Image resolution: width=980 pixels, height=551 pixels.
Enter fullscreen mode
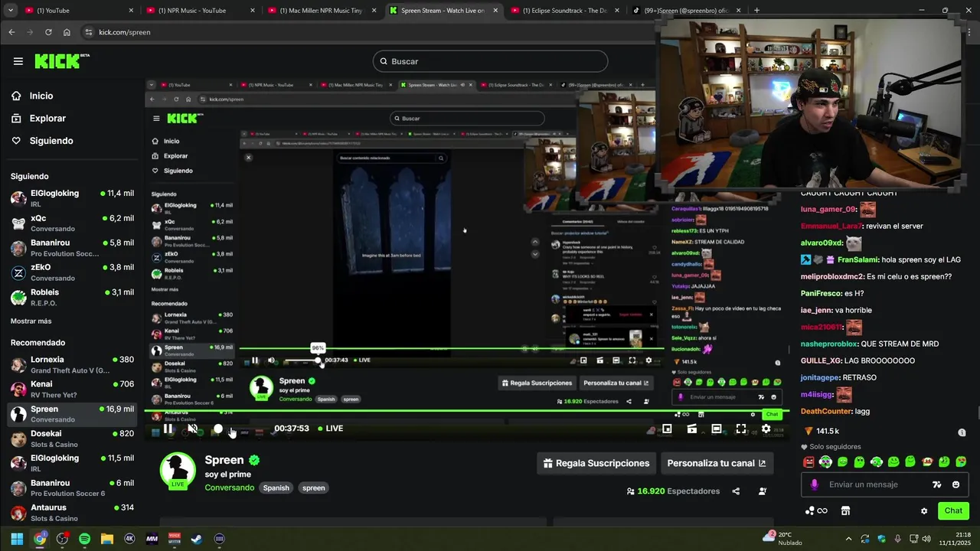click(740, 429)
